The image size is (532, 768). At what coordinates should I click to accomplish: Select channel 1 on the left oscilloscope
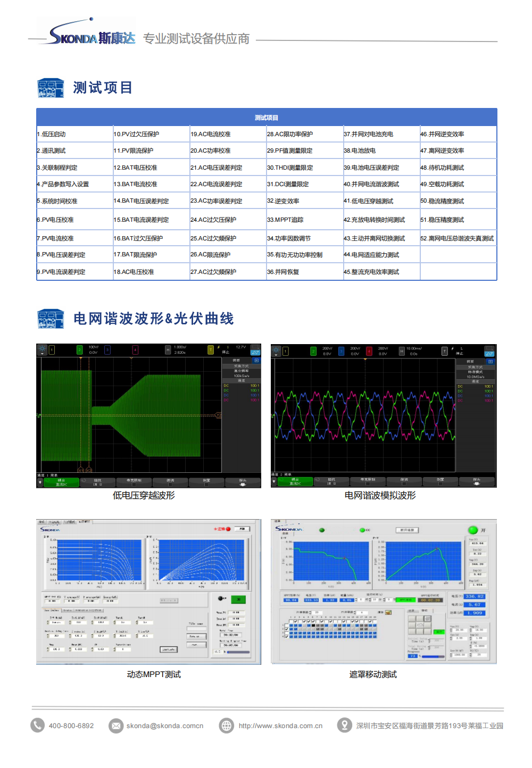tap(51, 349)
